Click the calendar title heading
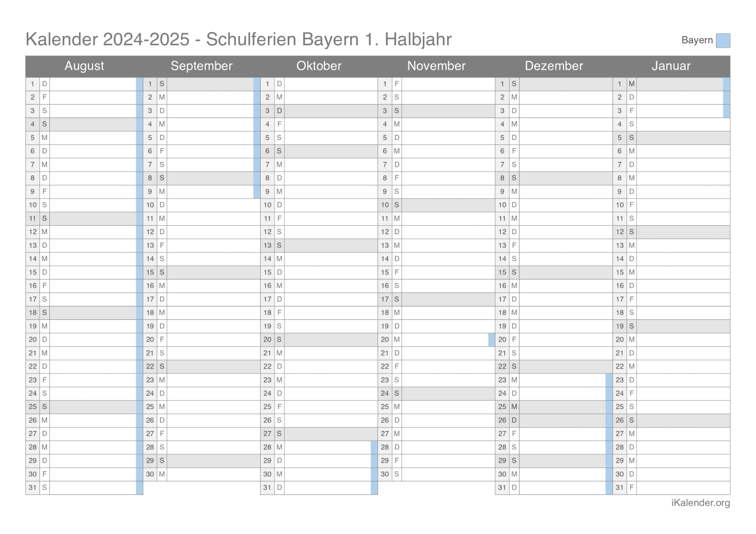Viewport: 756px width, 534px height. (239, 39)
